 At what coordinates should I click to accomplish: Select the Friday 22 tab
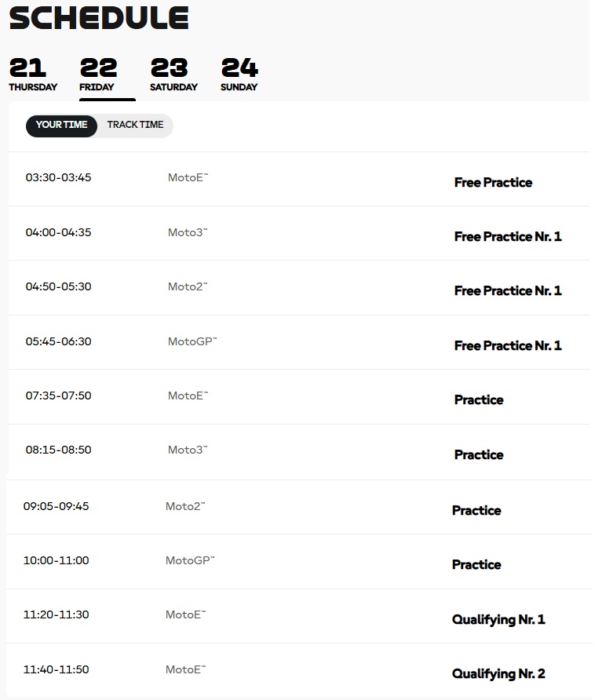click(98, 75)
